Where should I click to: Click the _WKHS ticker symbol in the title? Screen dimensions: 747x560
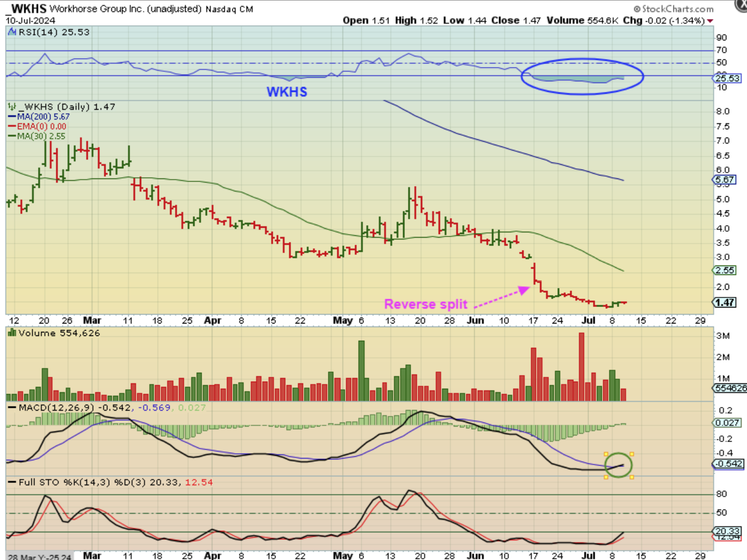coord(27,9)
